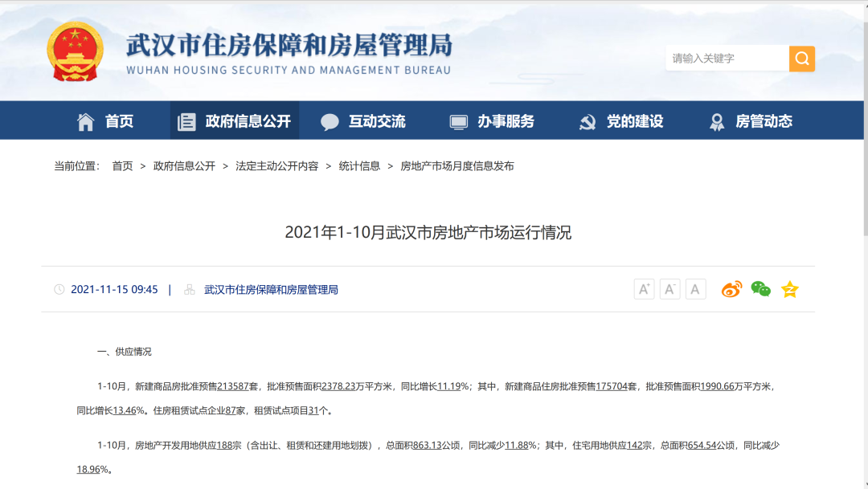Open 办事服务 navigation item

[492, 121]
